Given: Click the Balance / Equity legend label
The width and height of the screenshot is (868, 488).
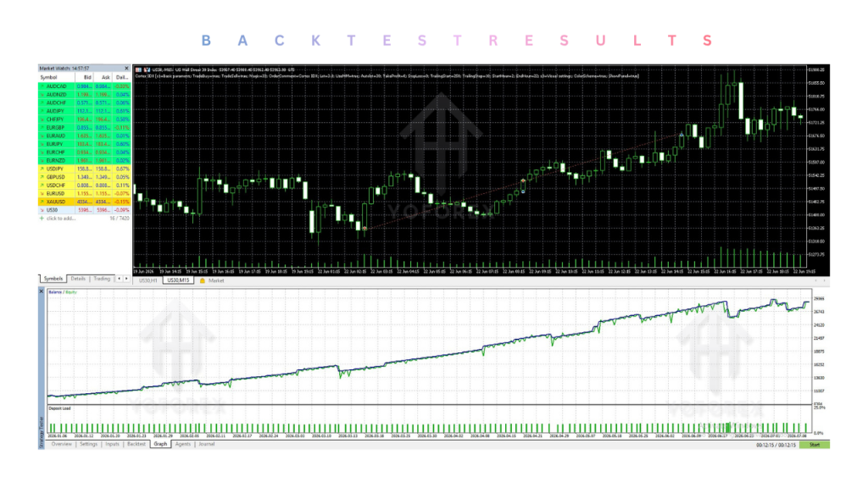Looking at the screenshot, I should tap(63, 292).
